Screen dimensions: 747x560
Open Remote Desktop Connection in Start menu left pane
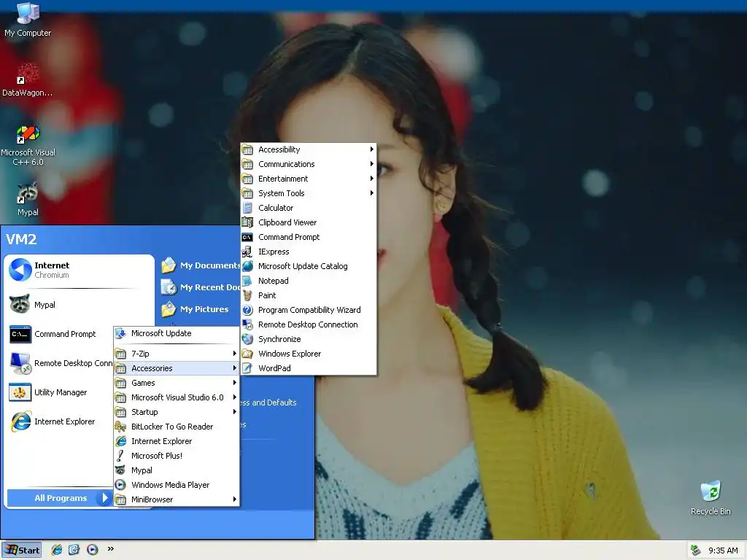[x=60, y=363]
